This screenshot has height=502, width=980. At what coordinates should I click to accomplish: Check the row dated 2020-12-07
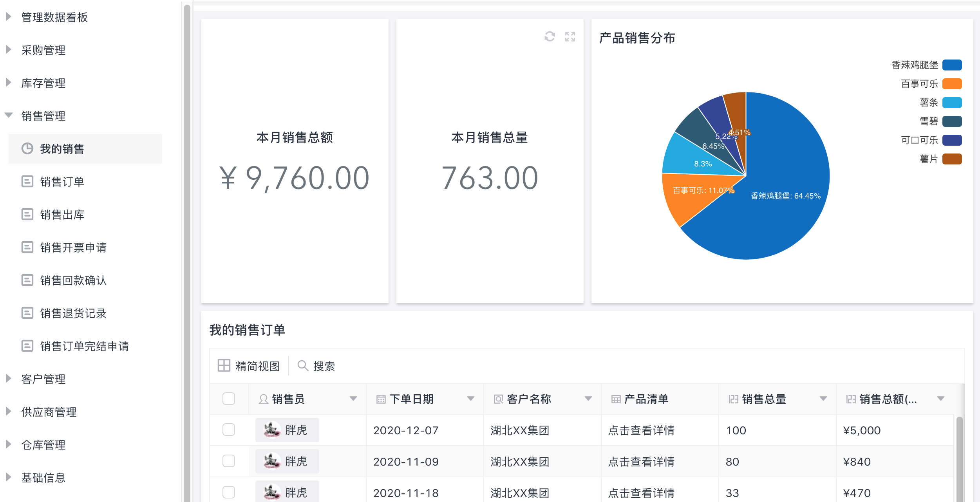229,430
